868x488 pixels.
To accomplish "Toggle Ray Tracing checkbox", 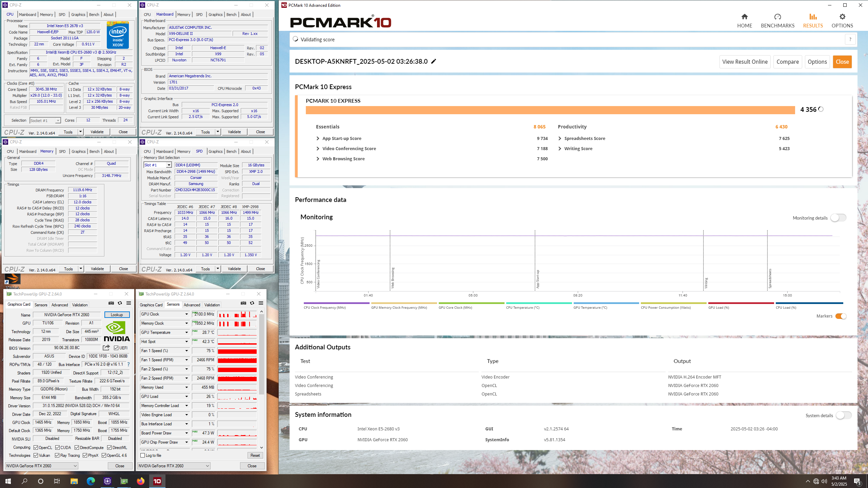I will tap(57, 455).
